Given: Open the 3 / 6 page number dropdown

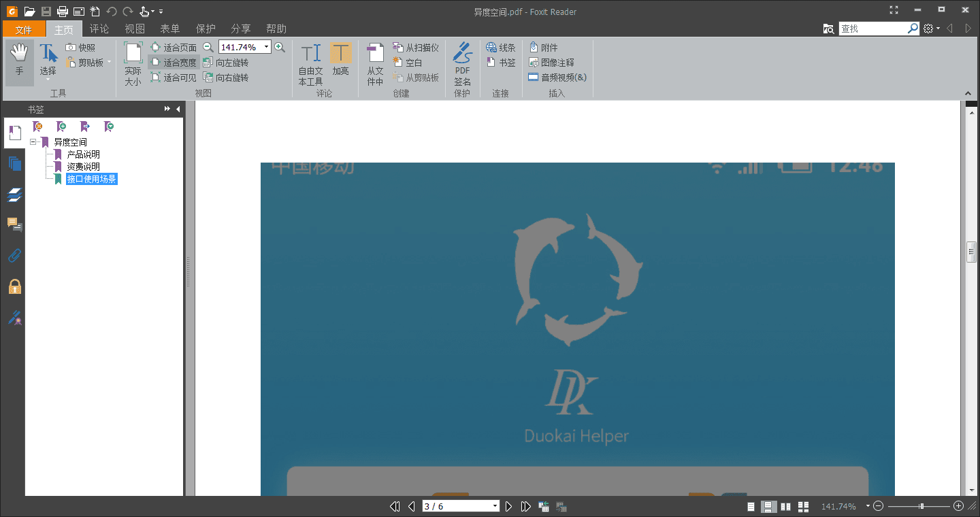Looking at the screenshot, I should [495, 506].
